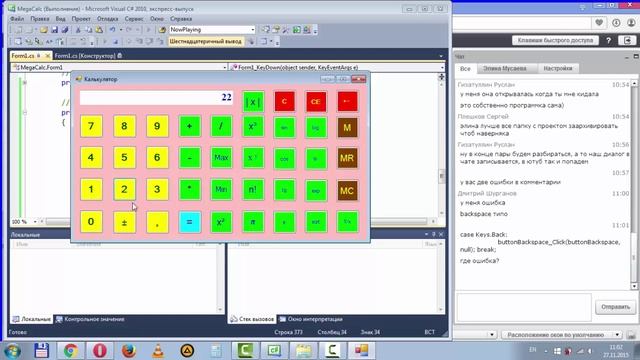Open Opera from the taskbar
Screen dimensions: 640x360
pos(100,351)
